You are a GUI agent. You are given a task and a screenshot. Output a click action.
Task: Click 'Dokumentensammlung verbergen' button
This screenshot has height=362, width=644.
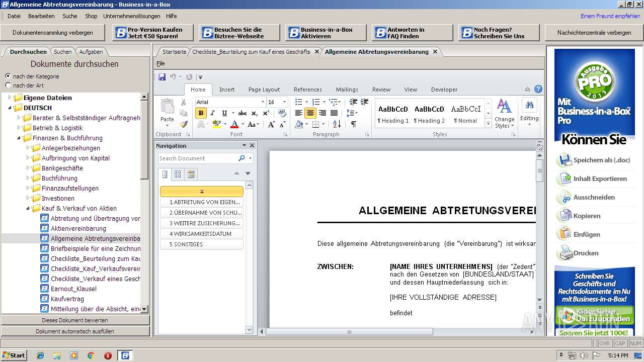(53, 33)
